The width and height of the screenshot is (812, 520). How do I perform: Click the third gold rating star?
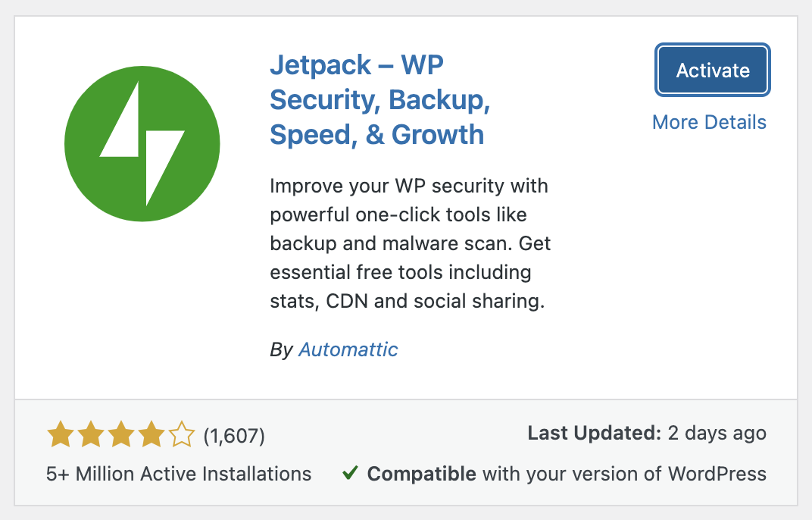click(x=121, y=435)
